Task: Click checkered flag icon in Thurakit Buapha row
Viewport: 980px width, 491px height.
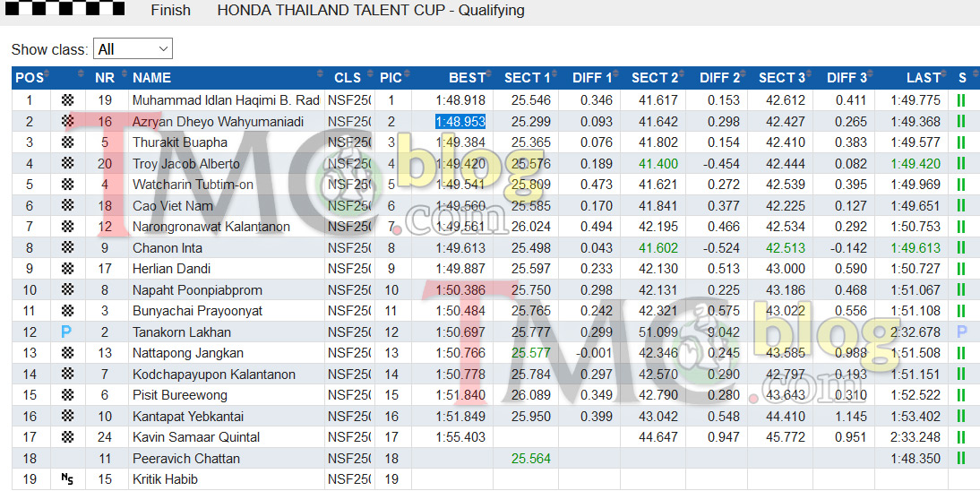Action: [x=67, y=142]
